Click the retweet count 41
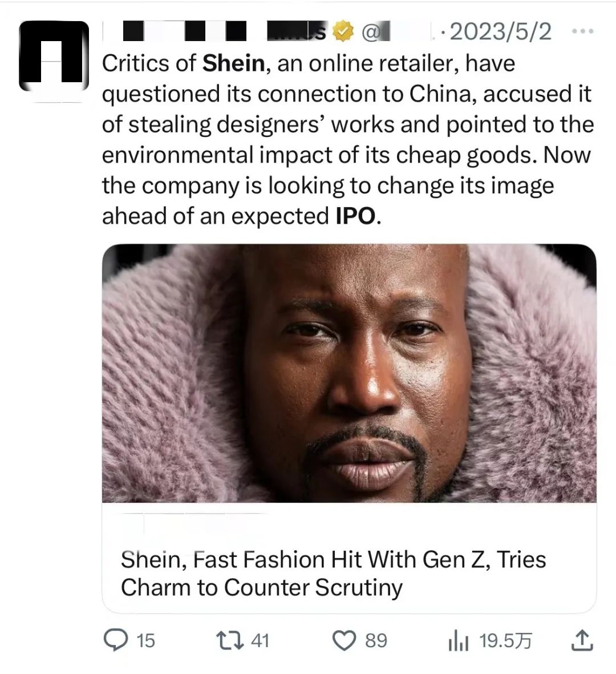616x674 pixels. click(x=260, y=641)
